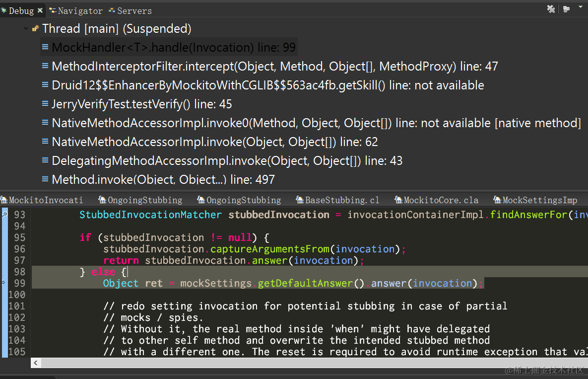The width and height of the screenshot is (588, 379).
Task: Select Method.invoke line 497 frame
Action: pyautogui.click(x=163, y=179)
